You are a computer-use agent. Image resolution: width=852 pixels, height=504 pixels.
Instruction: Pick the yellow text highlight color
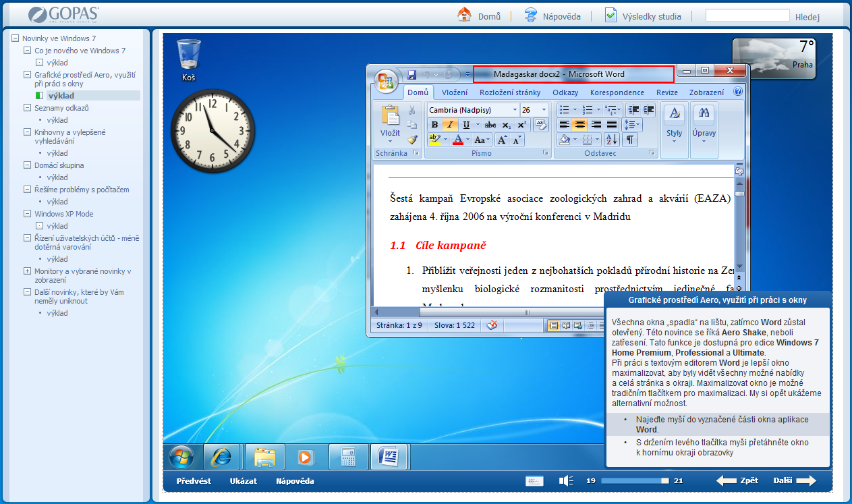(434, 140)
